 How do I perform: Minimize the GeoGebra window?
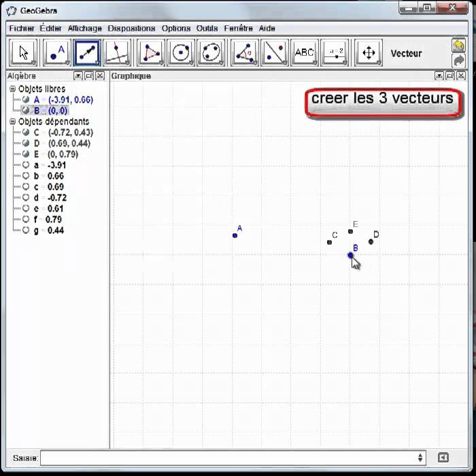[x=409, y=8]
